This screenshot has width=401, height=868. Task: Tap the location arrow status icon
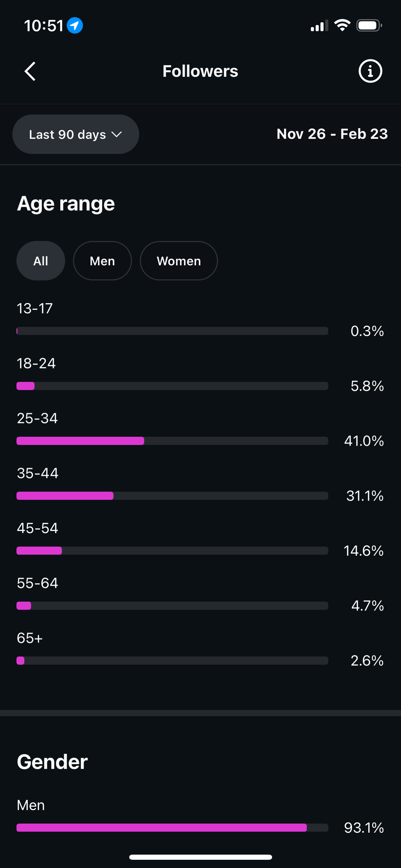75,25
